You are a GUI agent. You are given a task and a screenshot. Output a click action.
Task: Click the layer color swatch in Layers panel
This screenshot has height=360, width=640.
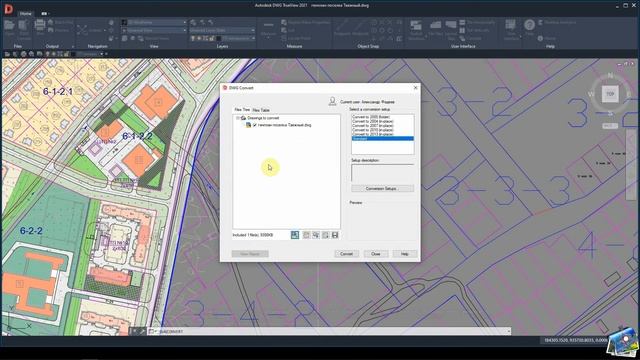pos(218,38)
